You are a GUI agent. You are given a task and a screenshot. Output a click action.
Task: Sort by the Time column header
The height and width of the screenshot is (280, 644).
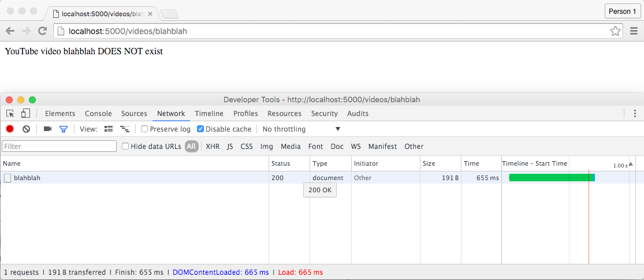click(x=481, y=163)
